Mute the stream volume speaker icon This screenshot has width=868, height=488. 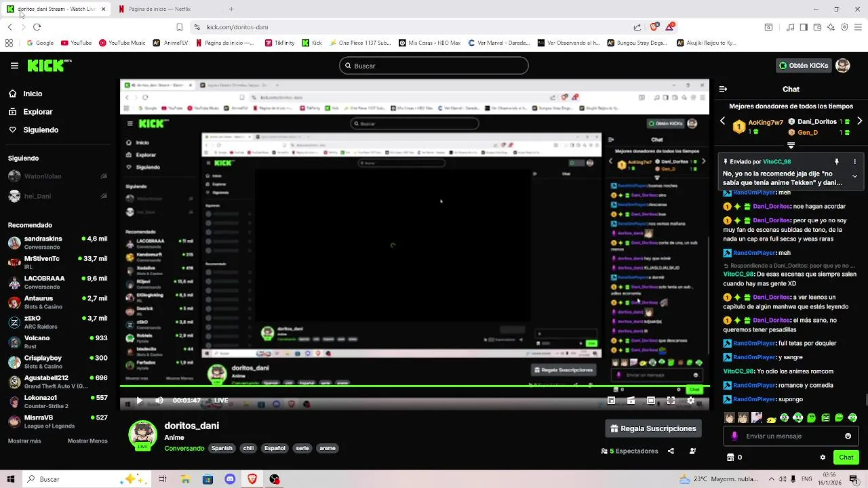(159, 401)
